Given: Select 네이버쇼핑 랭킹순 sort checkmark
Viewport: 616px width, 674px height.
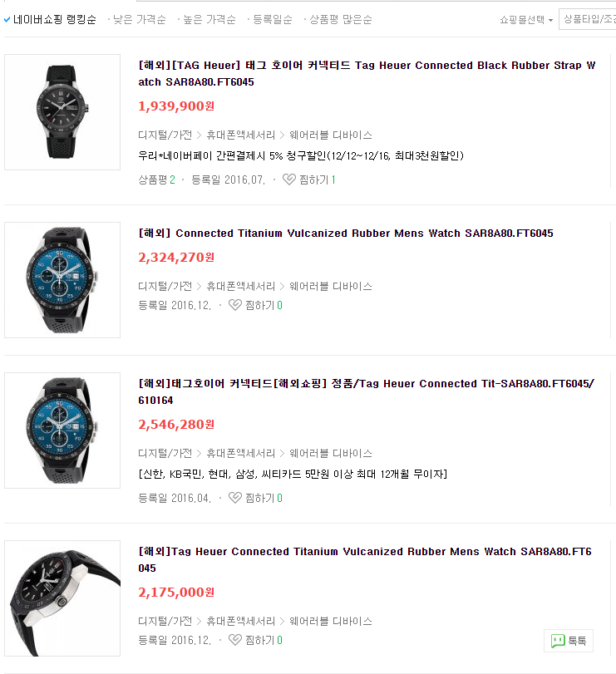Looking at the screenshot, I should [x=7, y=19].
